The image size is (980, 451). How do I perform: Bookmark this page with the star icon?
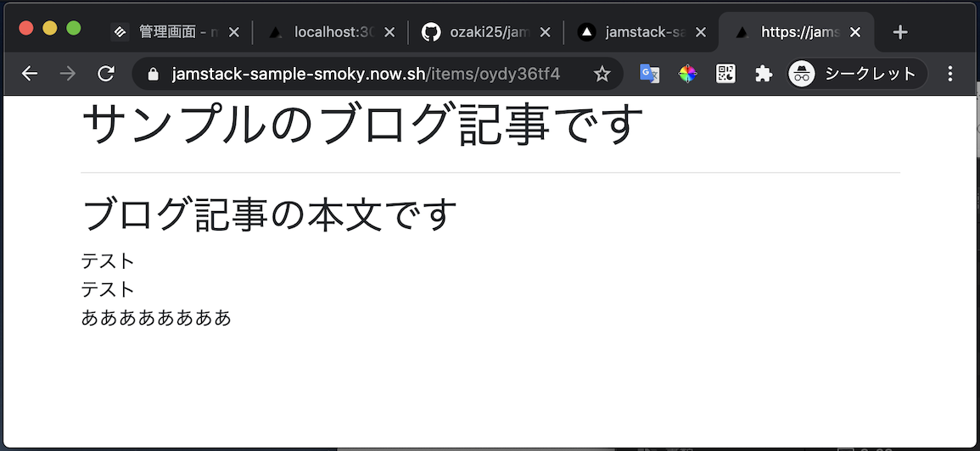tap(602, 75)
